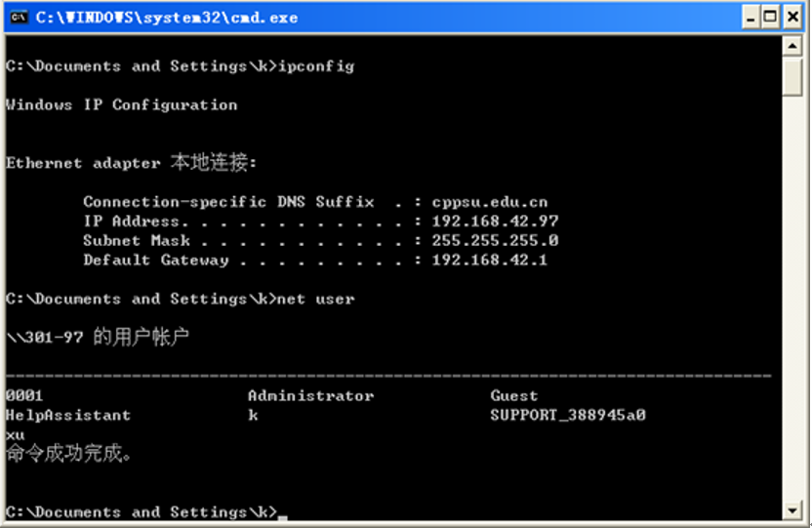
Task: Click the Guest account name
Action: (x=513, y=396)
